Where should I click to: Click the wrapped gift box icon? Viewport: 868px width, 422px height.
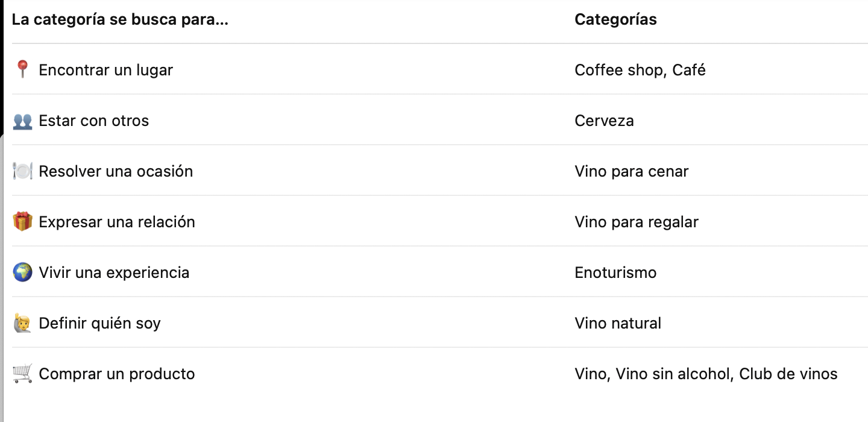(x=22, y=222)
